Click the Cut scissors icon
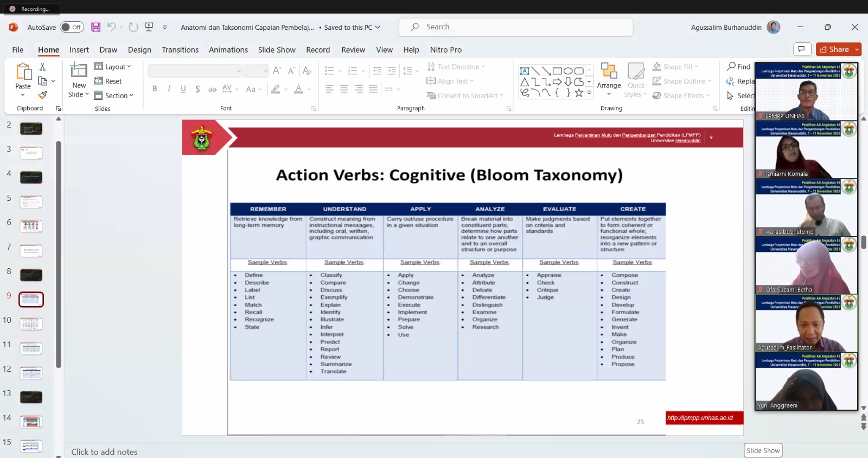The width and height of the screenshot is (868, 458). [x=43, y=67]
